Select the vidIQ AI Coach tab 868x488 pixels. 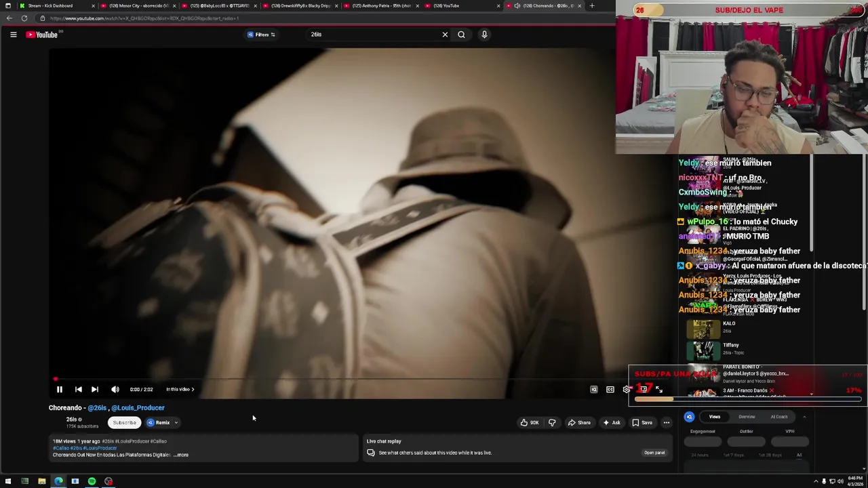point(779,417)
